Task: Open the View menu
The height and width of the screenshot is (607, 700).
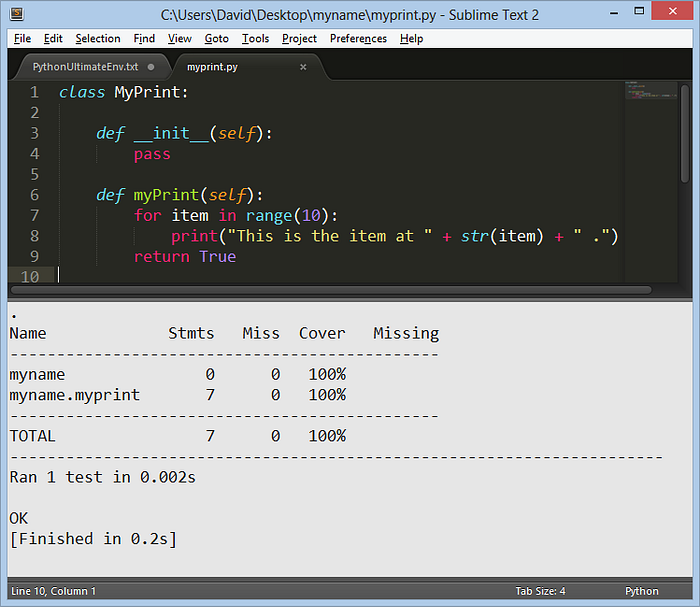Action: coord(179,39)
